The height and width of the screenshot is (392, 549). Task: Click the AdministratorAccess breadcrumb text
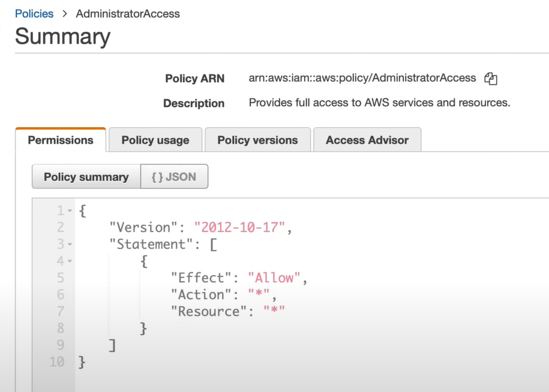(128, 14)
